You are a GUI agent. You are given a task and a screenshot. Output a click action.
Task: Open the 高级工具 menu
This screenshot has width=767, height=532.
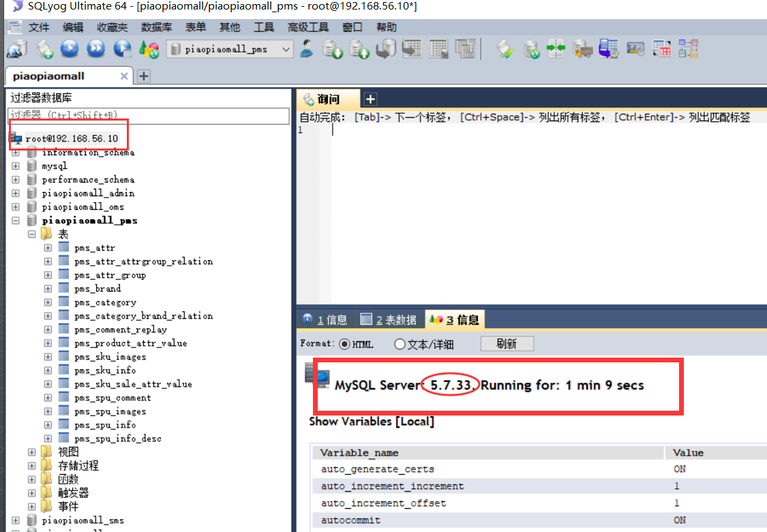307,27
